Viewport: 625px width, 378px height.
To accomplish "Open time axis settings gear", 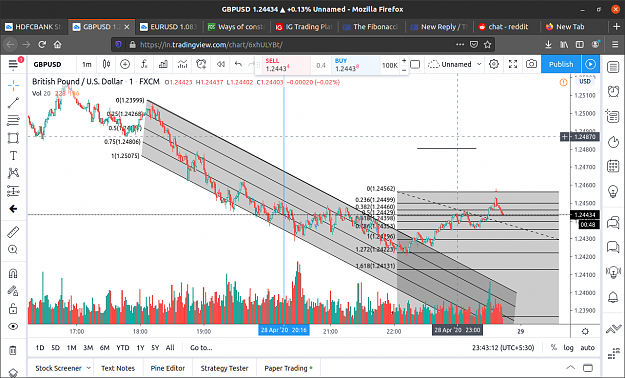I will coord(585,331).
